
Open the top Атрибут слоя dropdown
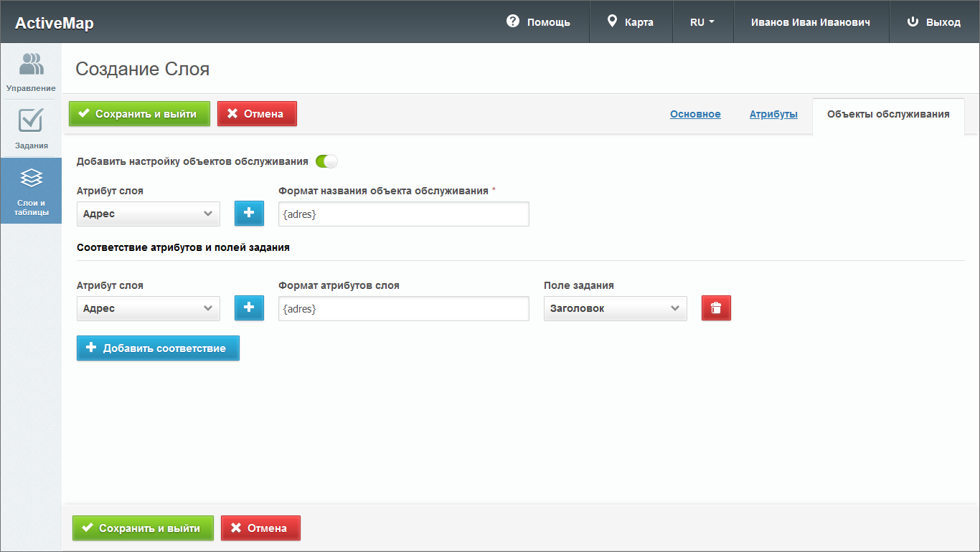click(x=148, y=214)
